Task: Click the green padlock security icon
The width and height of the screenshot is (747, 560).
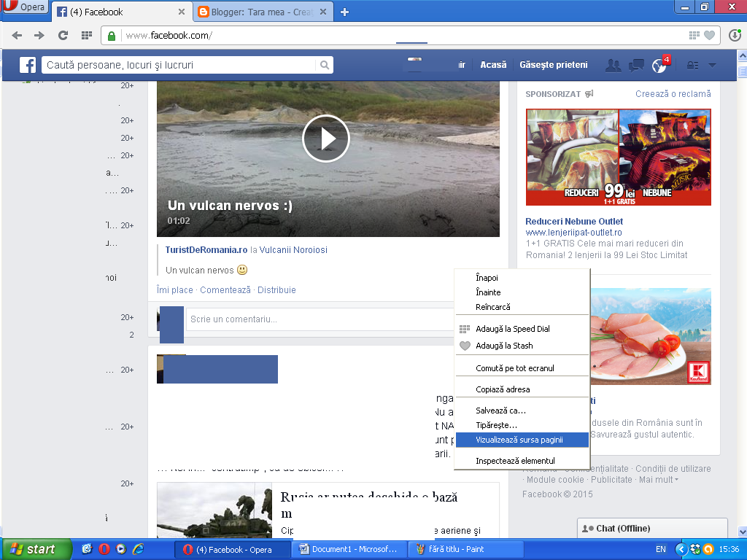Action: tap(112, 36)
